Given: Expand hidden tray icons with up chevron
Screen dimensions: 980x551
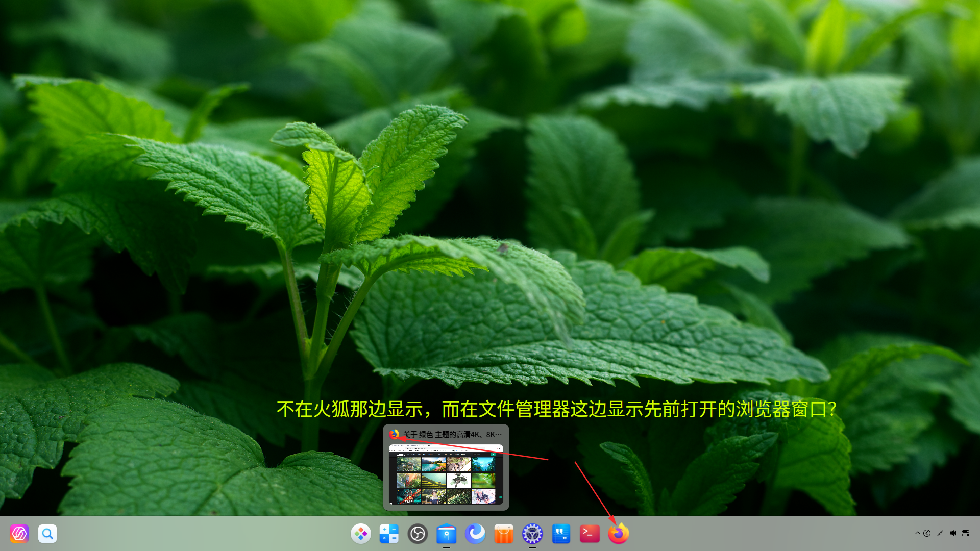Looking at the screenshot, I should [917, 533].
